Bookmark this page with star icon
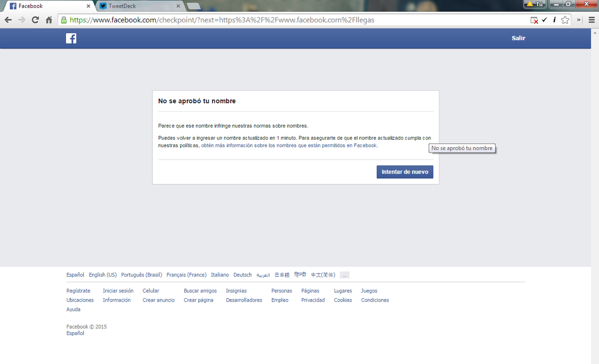The image size is (599, 364). coord(565,20)
